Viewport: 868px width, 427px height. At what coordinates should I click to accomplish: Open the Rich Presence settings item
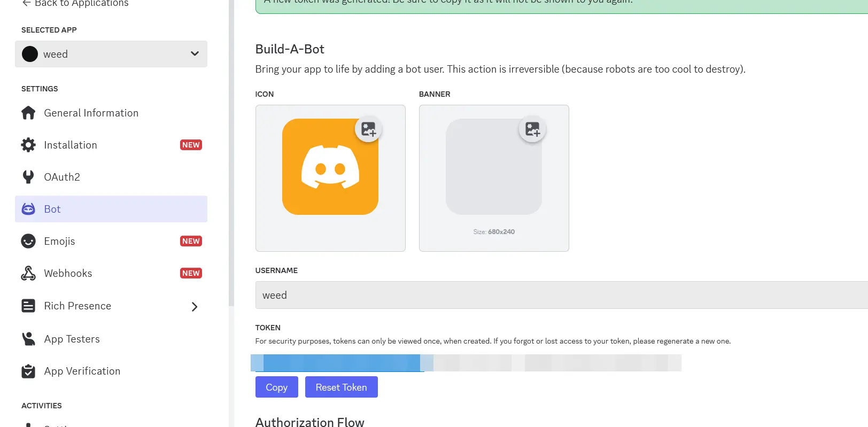pos(77,306)
